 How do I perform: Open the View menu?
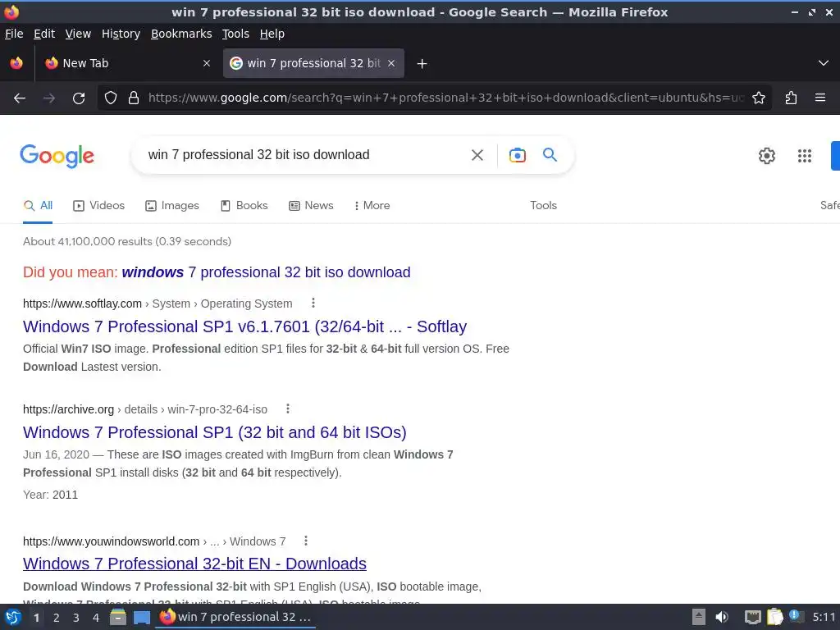[x=78, y=34]
